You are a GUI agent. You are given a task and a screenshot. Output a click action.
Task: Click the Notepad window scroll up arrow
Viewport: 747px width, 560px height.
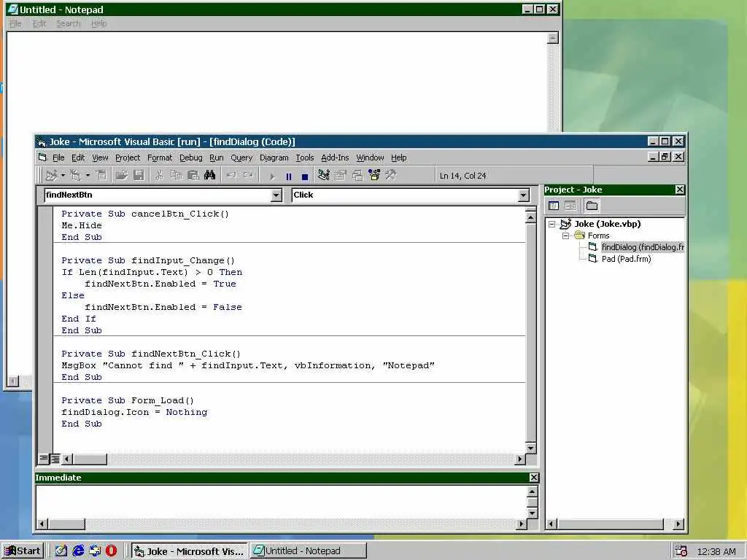coord(553,38)
